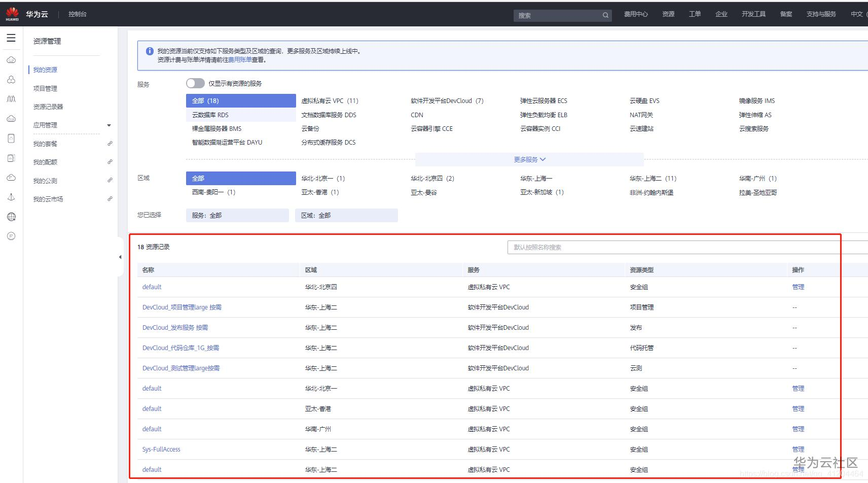The image size is (868, 483).
Task: Click the 名称 column header
Action: click(x=148, y=270)
